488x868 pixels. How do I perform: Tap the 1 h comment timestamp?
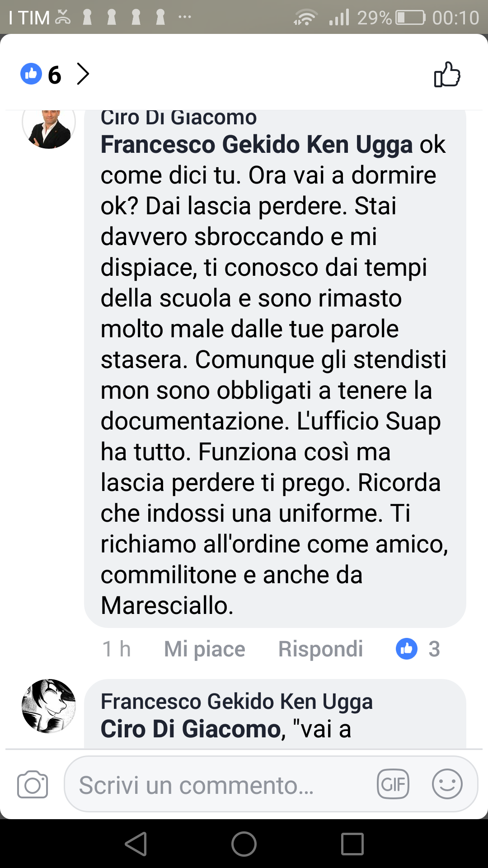pos(117,649)
